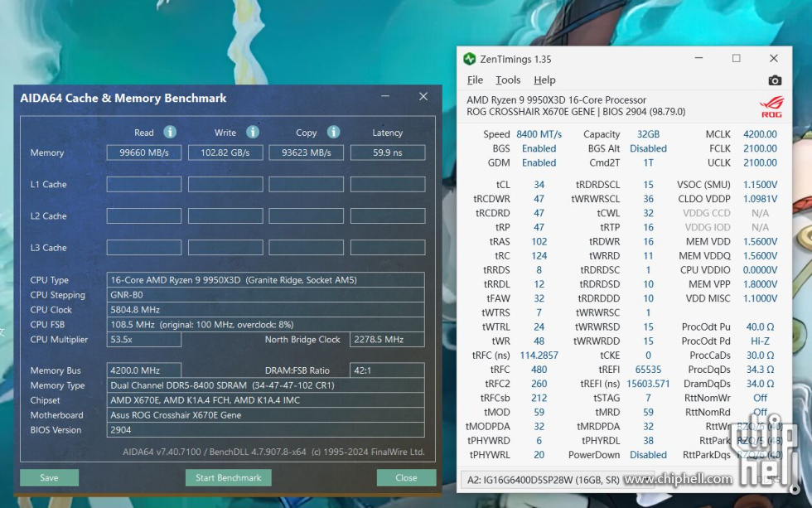Click the Capacity value 32GB
Image resolution: width=812 pixels, height=508 pixels.
pos(648,134)
